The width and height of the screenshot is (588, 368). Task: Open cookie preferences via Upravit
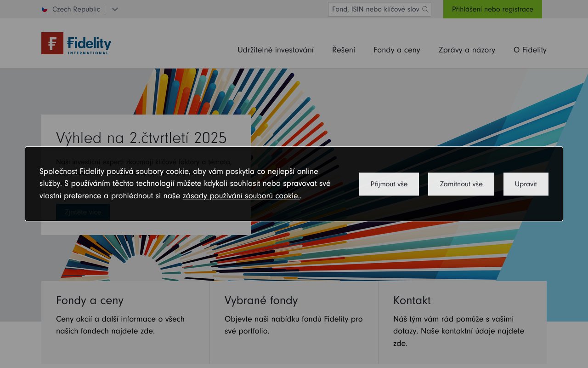(x=526, y=184)
